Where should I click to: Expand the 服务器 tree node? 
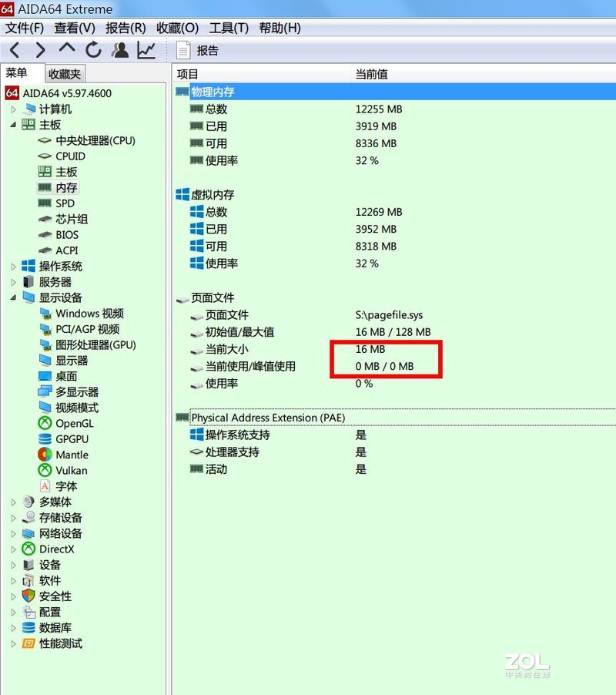tap(13, 282)
